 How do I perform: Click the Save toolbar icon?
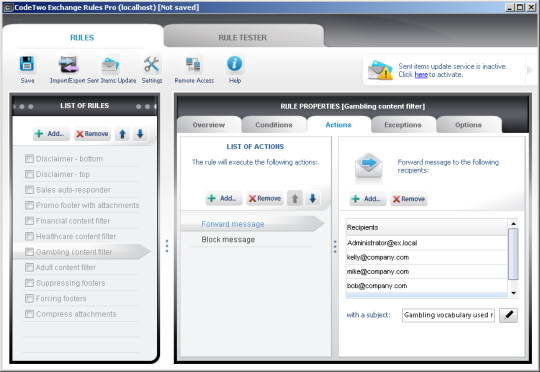pyautogui.click(x=27, y=64)
